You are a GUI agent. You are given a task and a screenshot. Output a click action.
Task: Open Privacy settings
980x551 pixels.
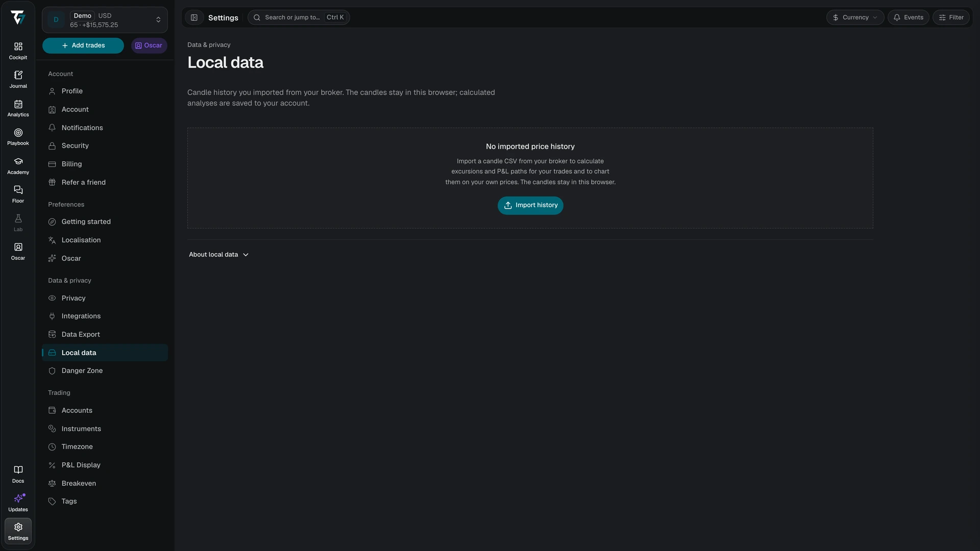pos(105,298)
